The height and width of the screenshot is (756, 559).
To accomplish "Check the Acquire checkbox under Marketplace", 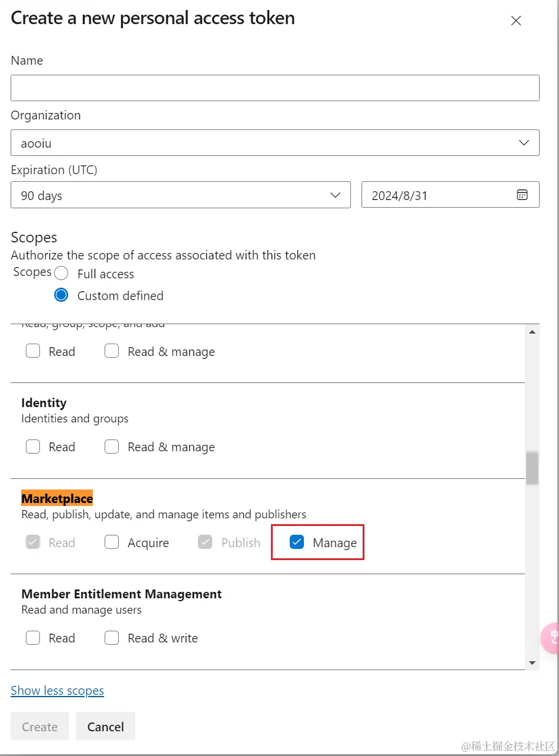I will pyautogui.click(x=112, y=542).
